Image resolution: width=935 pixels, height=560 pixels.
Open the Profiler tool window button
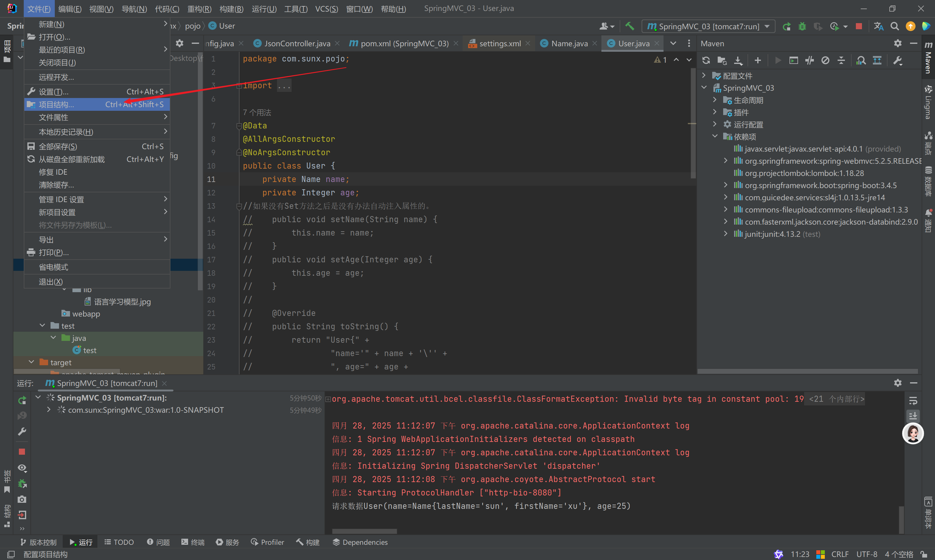[267, 542]
